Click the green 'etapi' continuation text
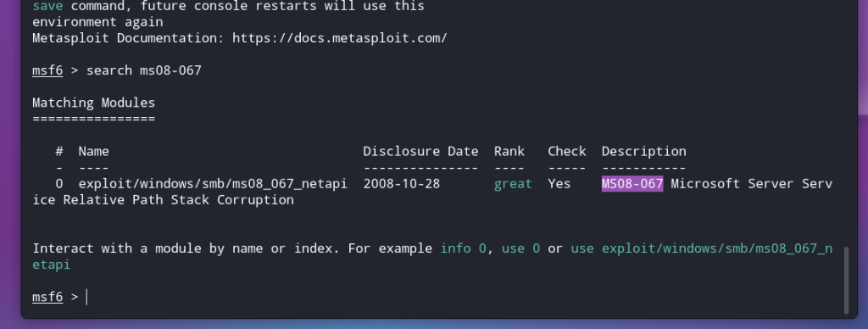 pos(51,265)
